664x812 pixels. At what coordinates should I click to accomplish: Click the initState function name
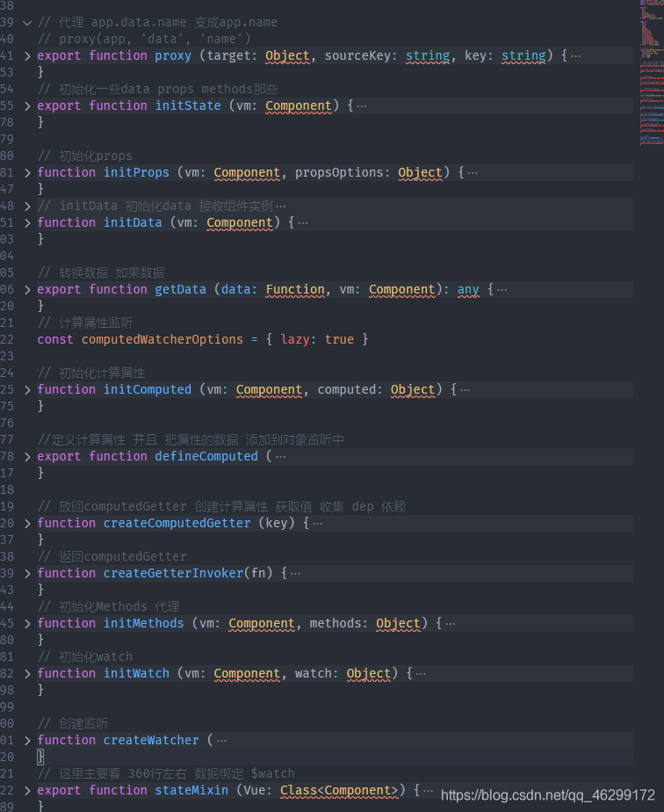pos(188,105)
